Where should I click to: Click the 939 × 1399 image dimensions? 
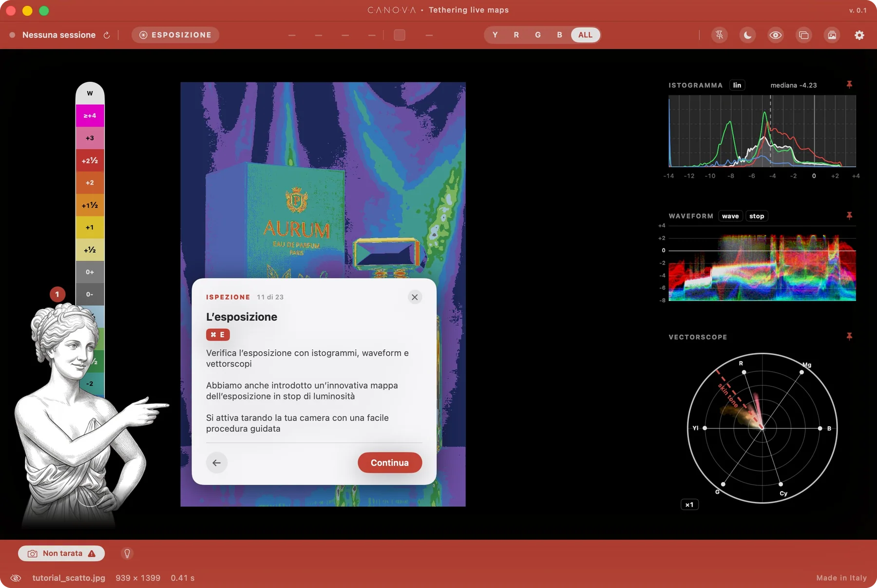point(138,578)
